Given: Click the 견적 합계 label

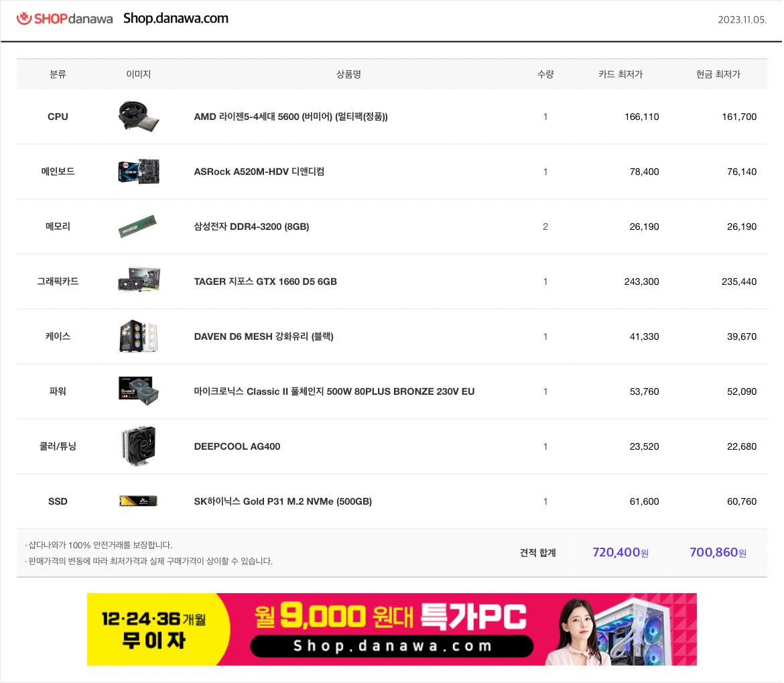Looking at the screenshot, I should point(537,553).
